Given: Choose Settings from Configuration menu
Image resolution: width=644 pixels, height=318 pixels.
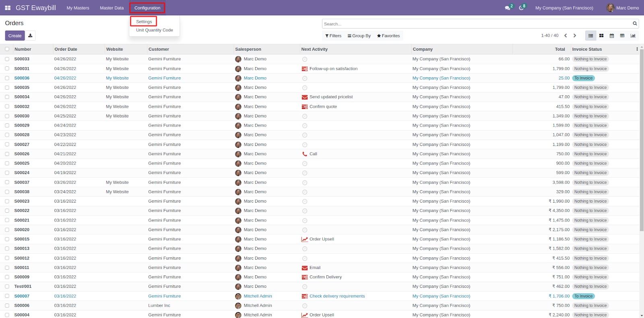Looking at the screenshot, I should 144,21.
